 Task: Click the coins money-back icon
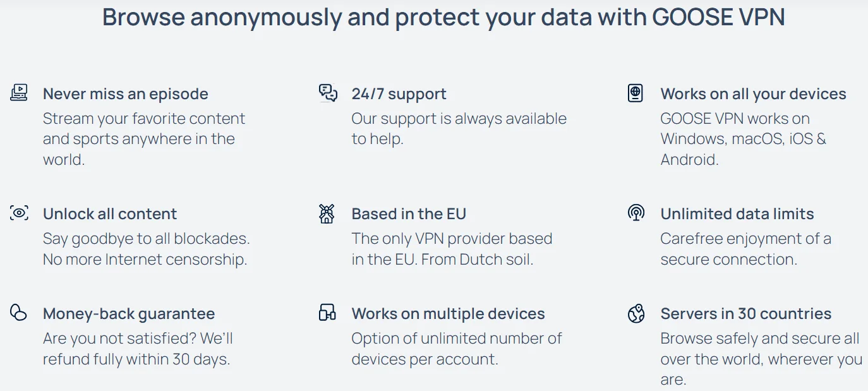[19, 312]
